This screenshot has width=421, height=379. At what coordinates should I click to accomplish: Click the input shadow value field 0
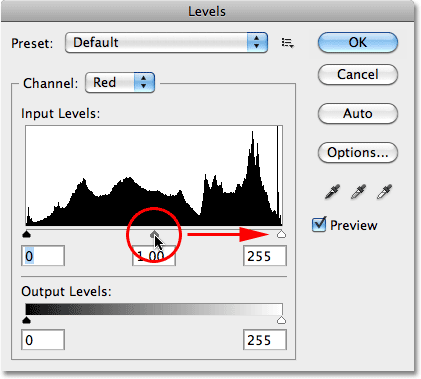[43, 256]
